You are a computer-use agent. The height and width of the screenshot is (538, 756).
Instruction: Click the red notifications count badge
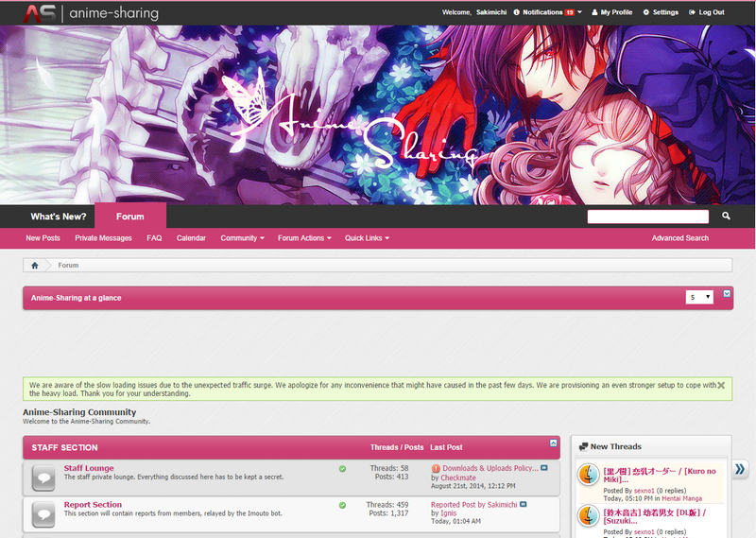click(x=570, y=12)
